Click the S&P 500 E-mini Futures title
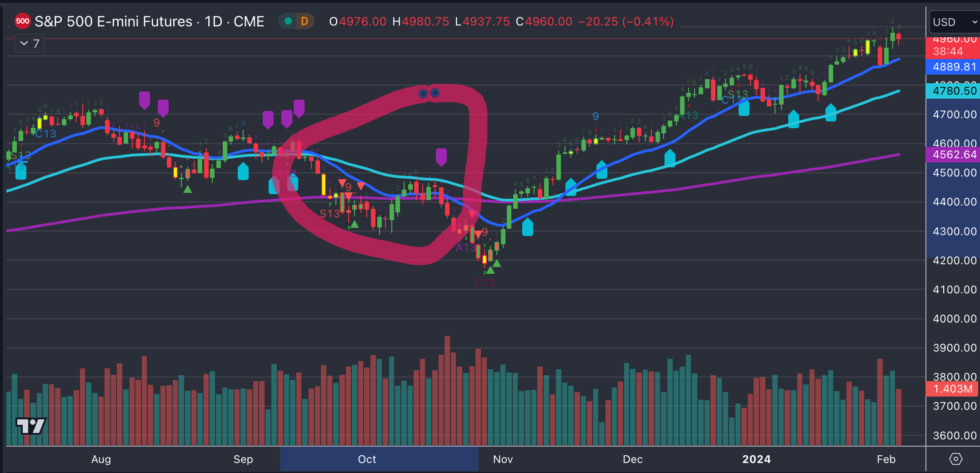 click(114, 21)
